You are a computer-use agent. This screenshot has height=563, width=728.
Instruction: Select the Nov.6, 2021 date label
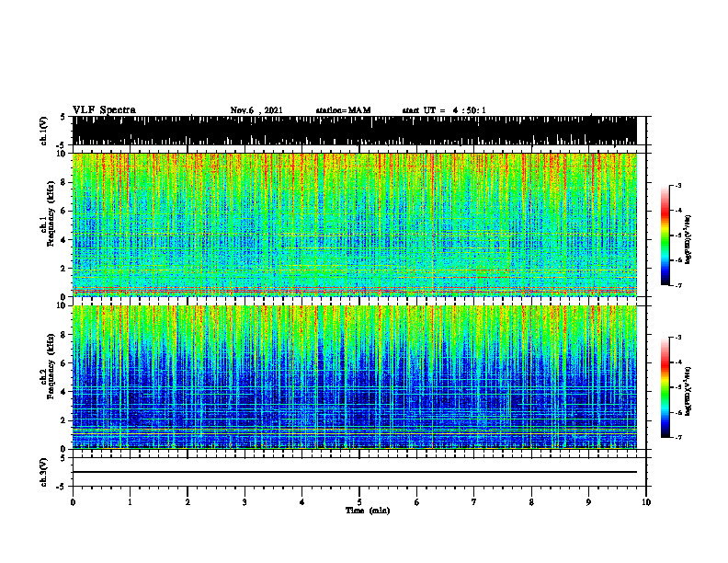256,110
